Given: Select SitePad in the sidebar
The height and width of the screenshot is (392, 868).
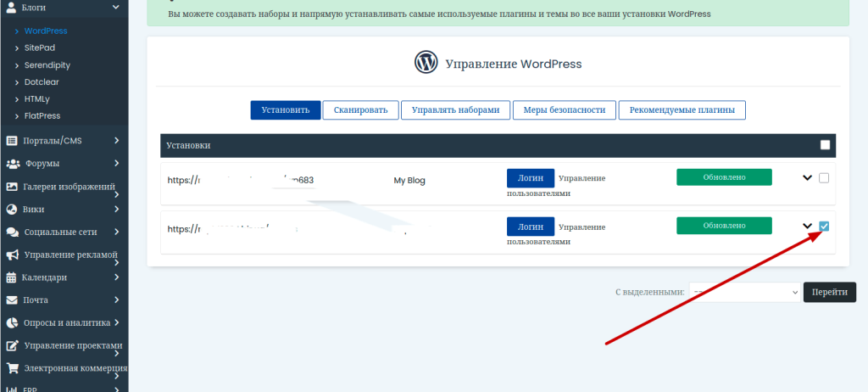Looking at the screenshot, I should (41, 48).
